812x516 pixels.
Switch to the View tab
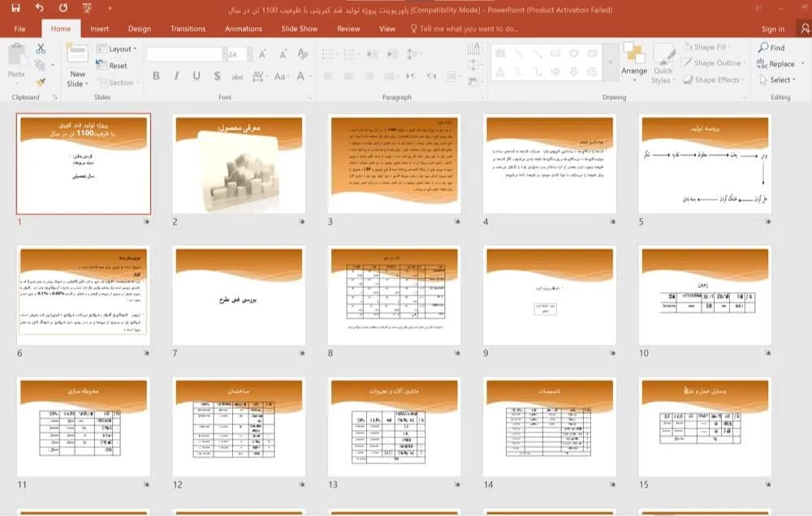click(x=387, y=28)
